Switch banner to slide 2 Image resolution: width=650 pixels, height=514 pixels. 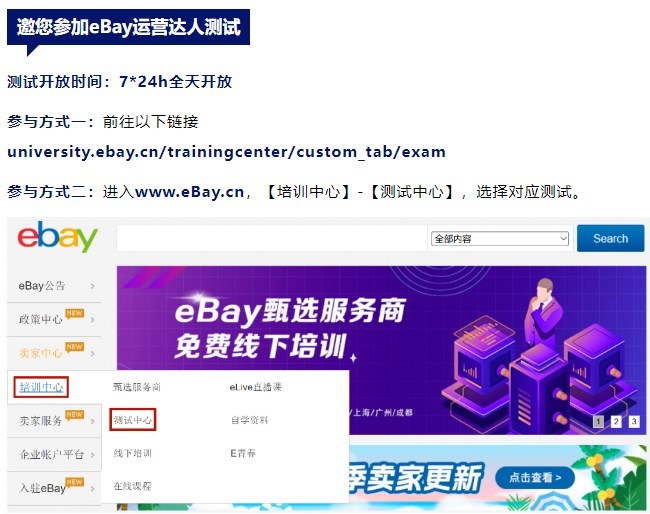click(616, 422)
